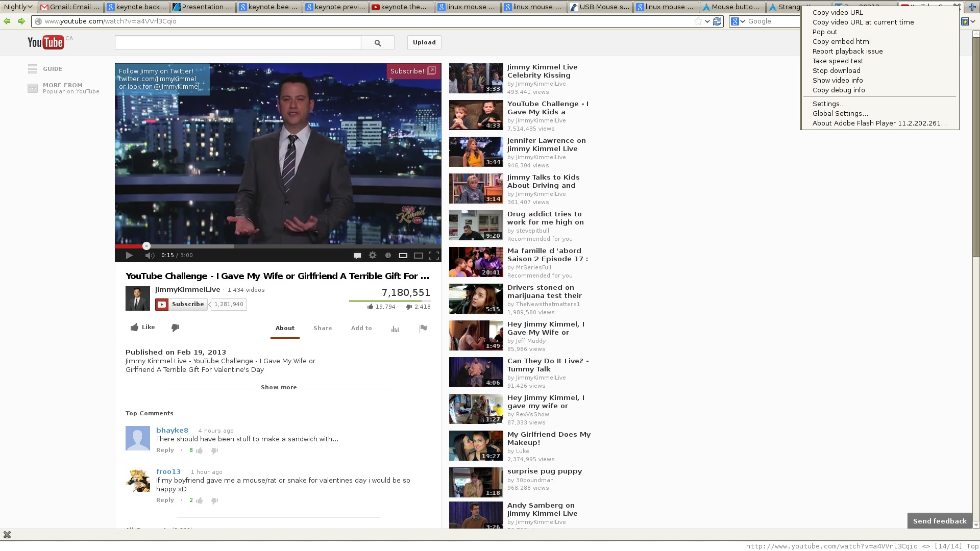Viewport: 980px width, 551px height.
Task: Click the search magnifier button
Action: [x=378, y=43]
